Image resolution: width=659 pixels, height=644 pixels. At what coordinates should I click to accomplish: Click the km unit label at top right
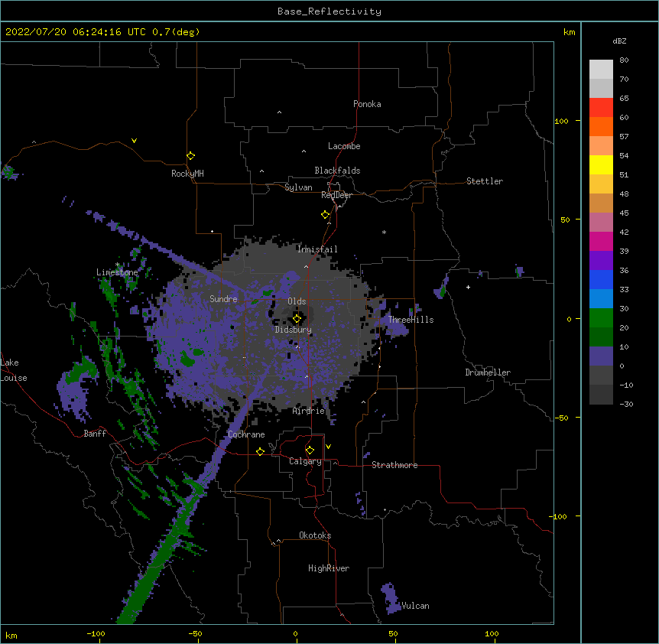pos(570,32)
